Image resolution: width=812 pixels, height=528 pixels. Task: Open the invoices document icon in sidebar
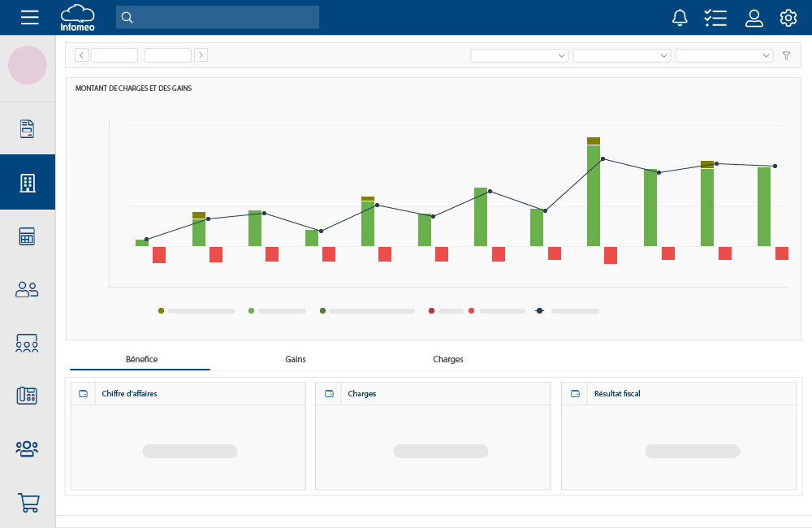[27, 128]
